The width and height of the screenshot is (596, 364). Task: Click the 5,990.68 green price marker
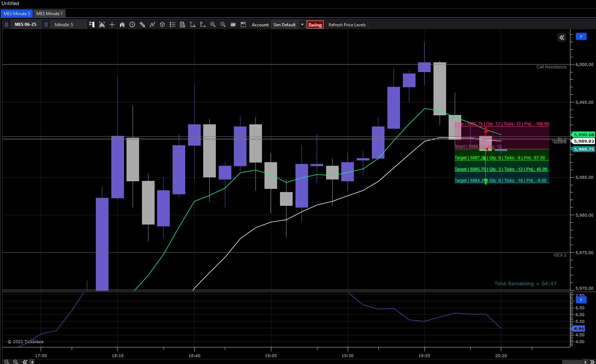click(584, 135)
